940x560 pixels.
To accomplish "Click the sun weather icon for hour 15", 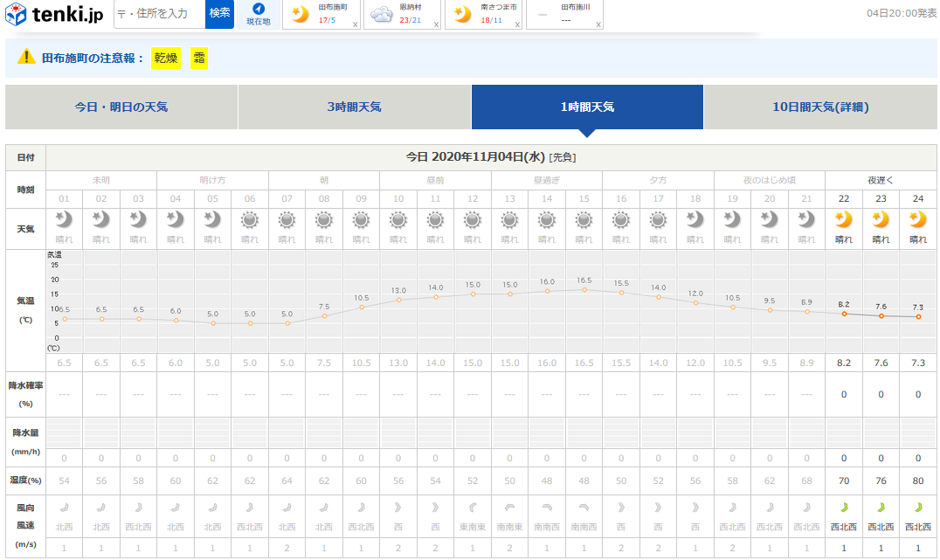I will click(x=584, y=221).
